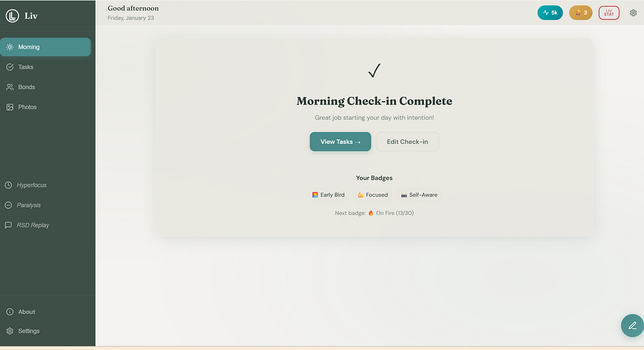Click the Liv logo icon
Screen dimensions: 644x350
[x=12, y=16]
